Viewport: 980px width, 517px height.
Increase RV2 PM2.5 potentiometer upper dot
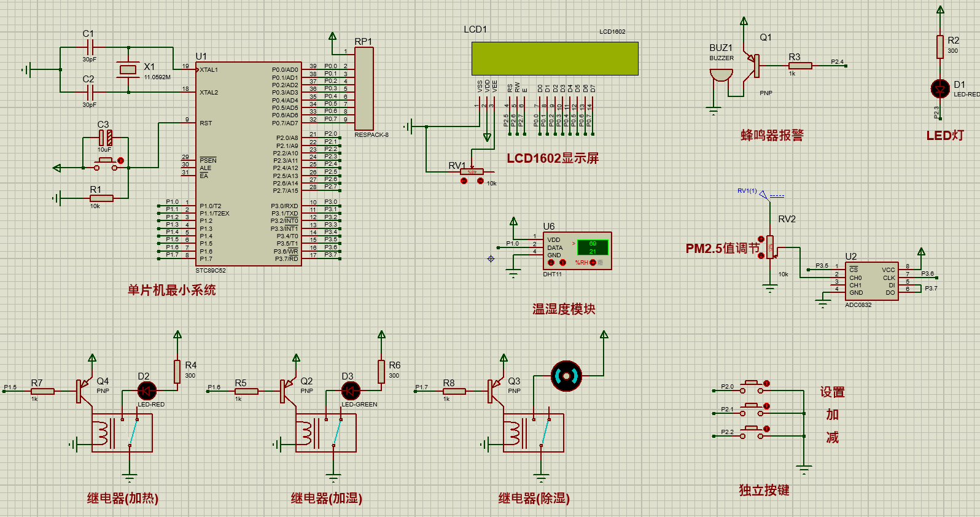coord(761,239)
